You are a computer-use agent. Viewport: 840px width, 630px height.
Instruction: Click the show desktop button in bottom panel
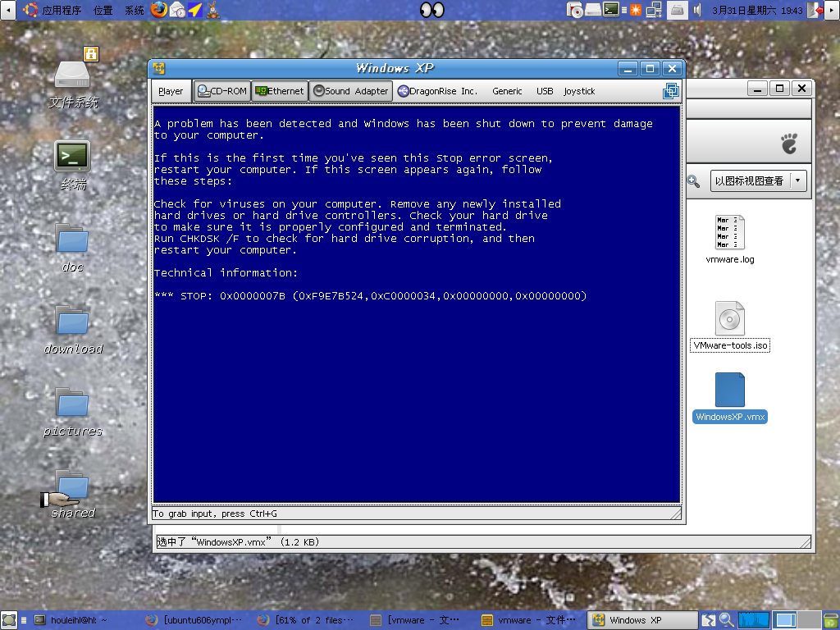click(x=9, y=620)
